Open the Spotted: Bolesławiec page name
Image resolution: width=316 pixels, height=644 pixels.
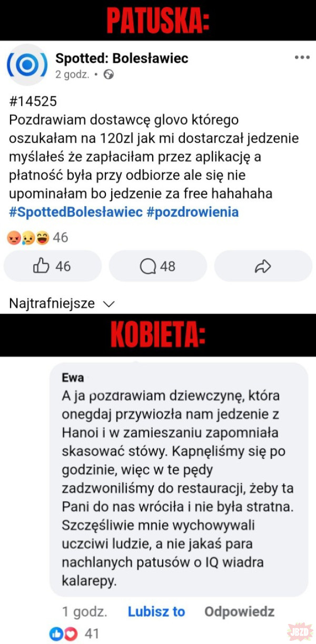[x=122, y=58]
